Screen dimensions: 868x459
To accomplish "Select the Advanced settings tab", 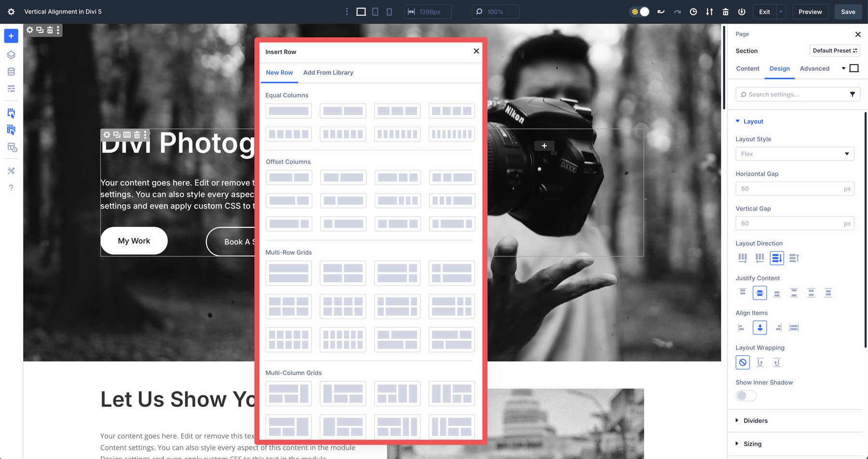I will point(814,69).
